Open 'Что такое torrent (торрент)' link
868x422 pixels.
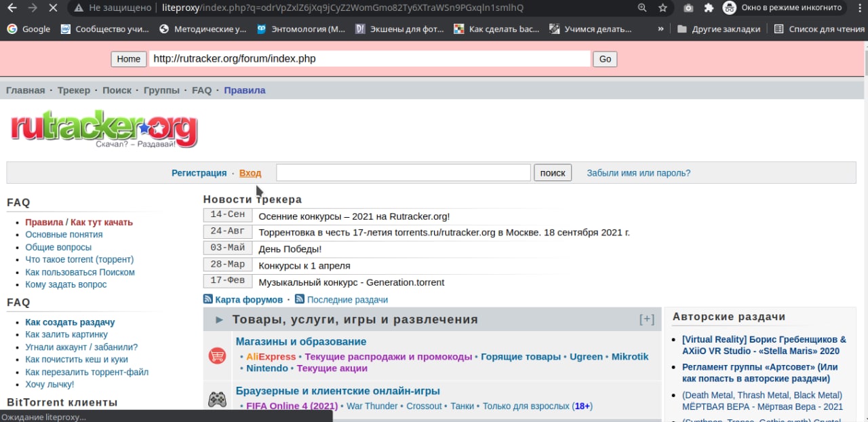pyautogui.click(x=79, y=260)
